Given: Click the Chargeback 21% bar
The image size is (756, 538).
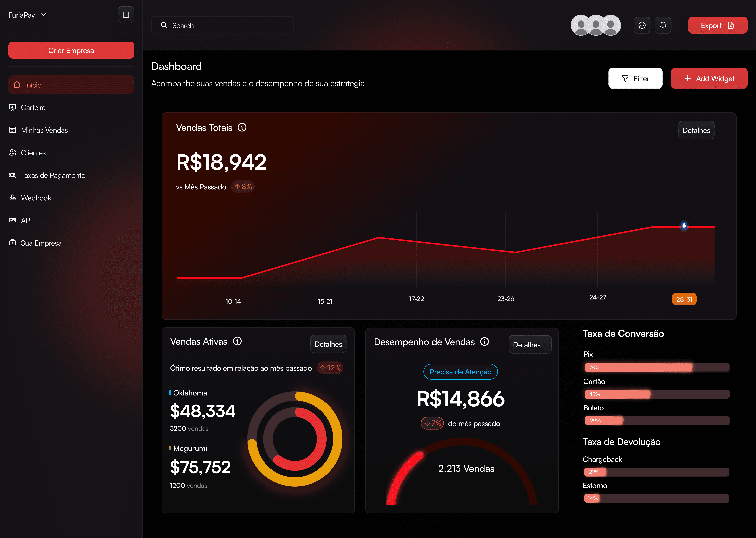Looking at the screenshot, I should click(x=657, y=472).
